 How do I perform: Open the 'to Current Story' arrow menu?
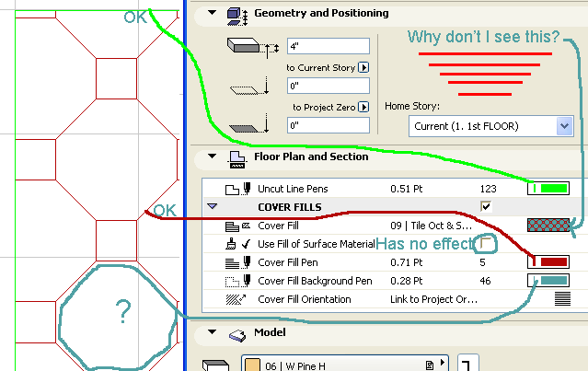click(363, 67)
